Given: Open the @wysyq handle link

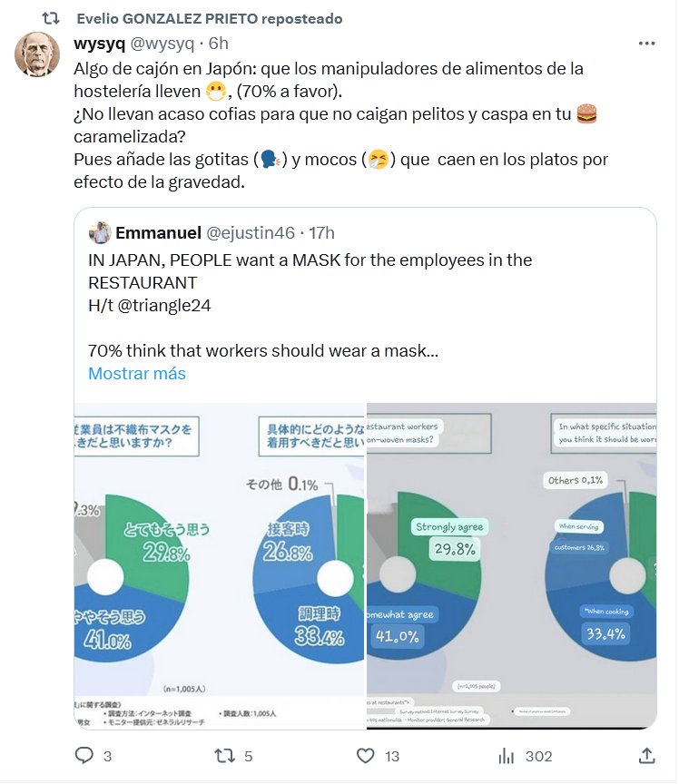Looking at the screenshot, I should pyautogui.click(x=162, y=43).
